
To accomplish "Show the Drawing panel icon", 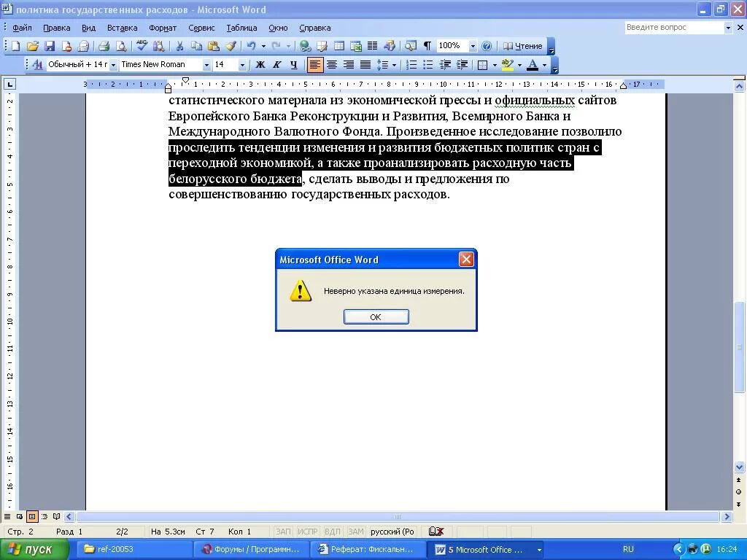I will click(x=390, y=46).
